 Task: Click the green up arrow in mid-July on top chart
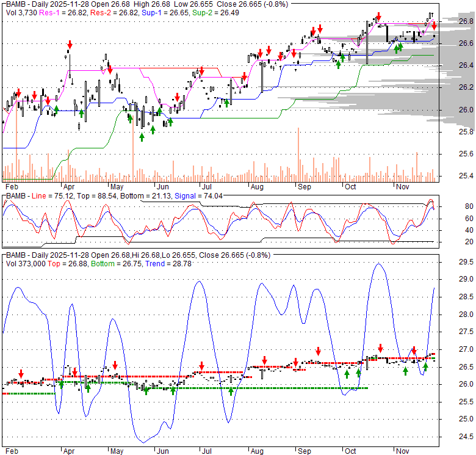click(226, 102)
